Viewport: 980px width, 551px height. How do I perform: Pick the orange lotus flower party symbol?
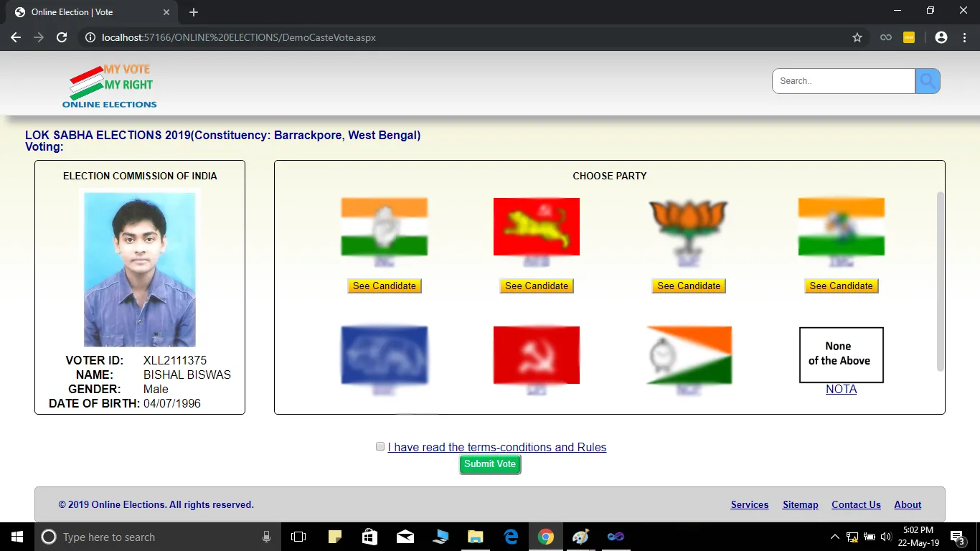689,227
